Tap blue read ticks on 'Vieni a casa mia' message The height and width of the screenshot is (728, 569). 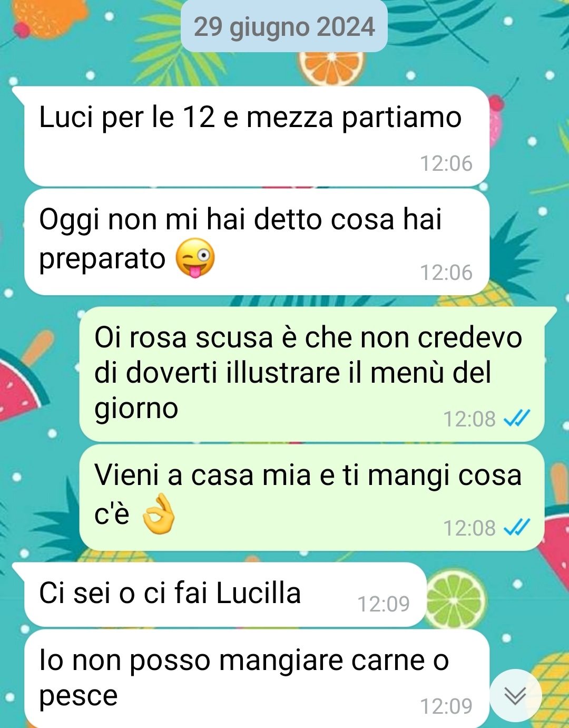(516, 528)
